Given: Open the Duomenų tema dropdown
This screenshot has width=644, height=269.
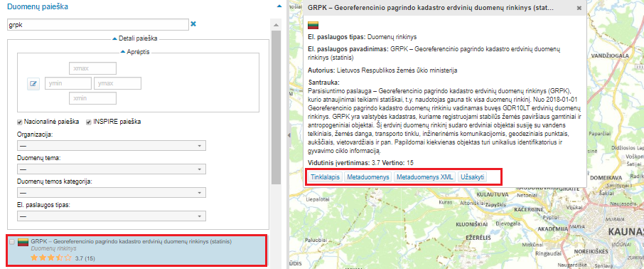Looking at the screenshot, I should tap(112, 169).
